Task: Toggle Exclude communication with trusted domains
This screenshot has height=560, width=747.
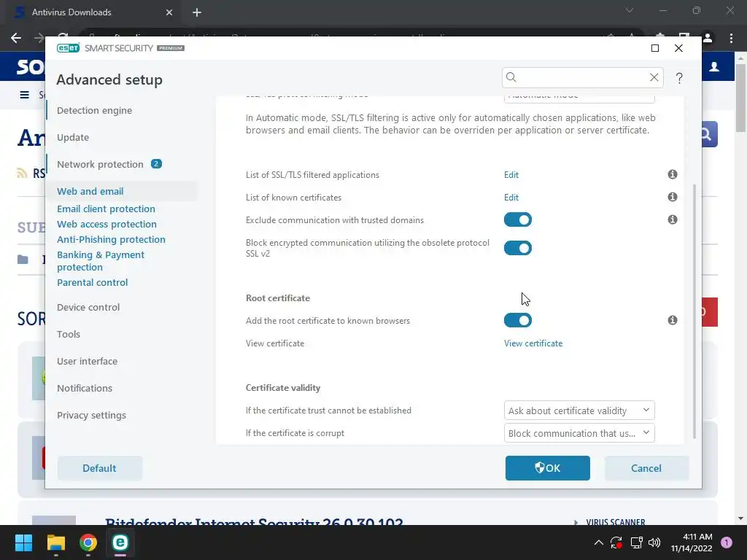Action: (518, 219)
